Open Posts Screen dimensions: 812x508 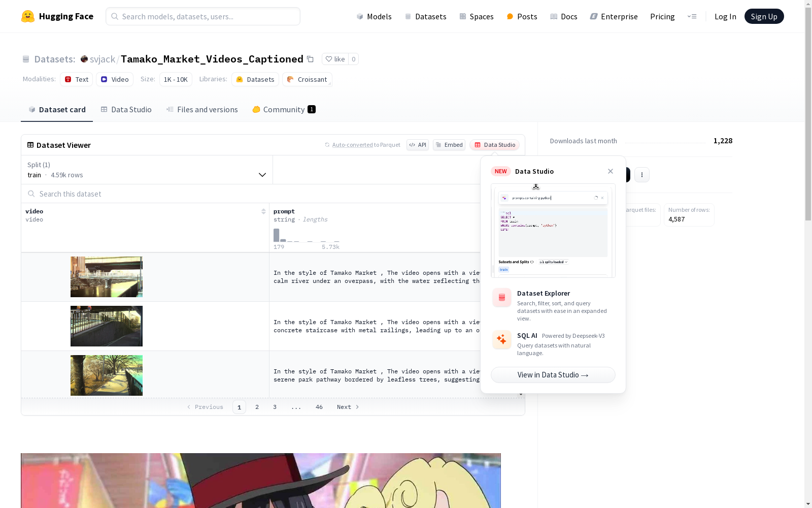pos(522,16)
